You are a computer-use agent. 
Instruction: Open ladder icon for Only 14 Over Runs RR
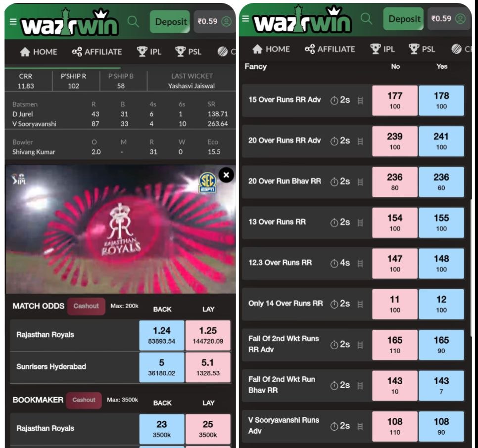[360, 304]
